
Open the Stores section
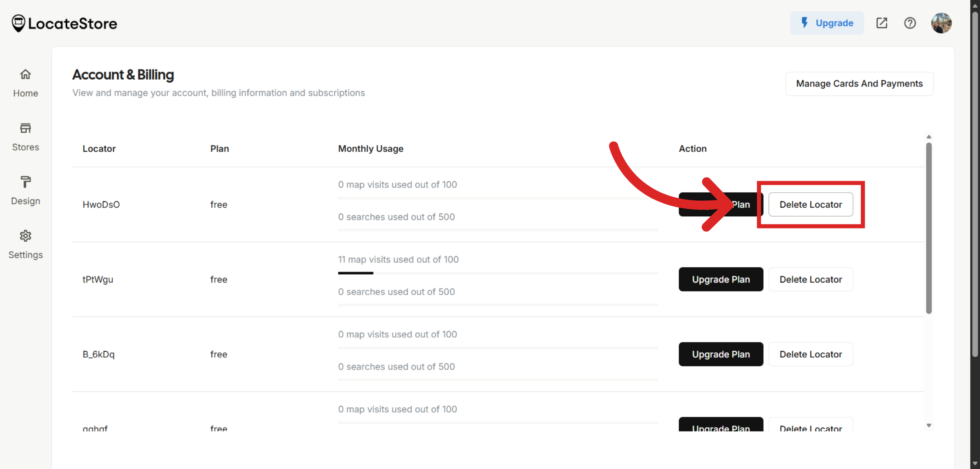pos(25,137)
